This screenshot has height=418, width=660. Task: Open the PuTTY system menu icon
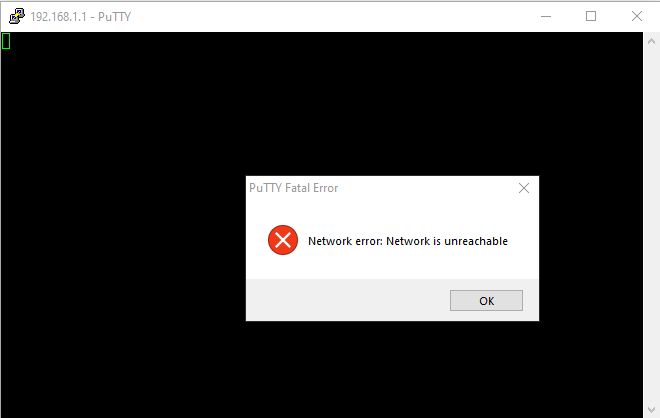pos(17,16)
